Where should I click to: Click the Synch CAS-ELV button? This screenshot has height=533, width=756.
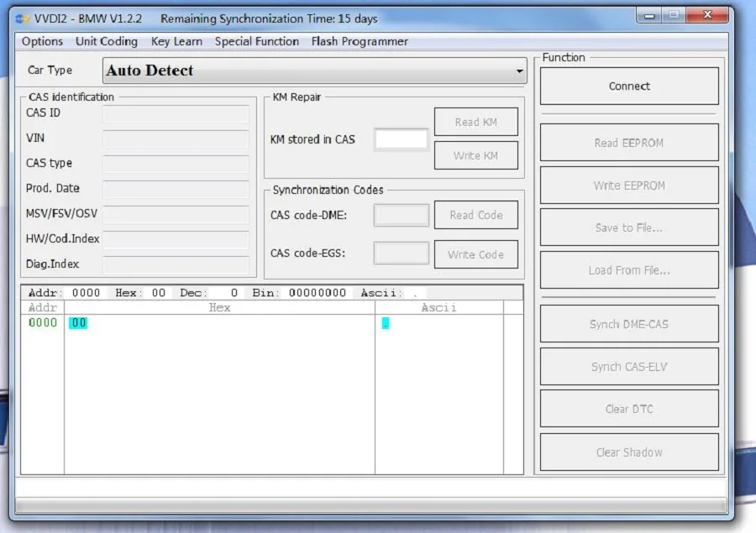[x=629, y=367]
